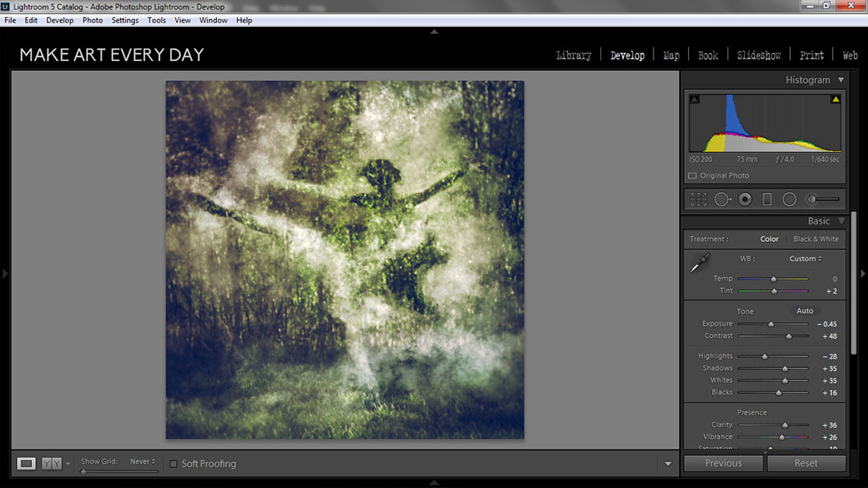Click the Highlights slider handle
This screenshot has width=868, height=488.
coord(764,357)
